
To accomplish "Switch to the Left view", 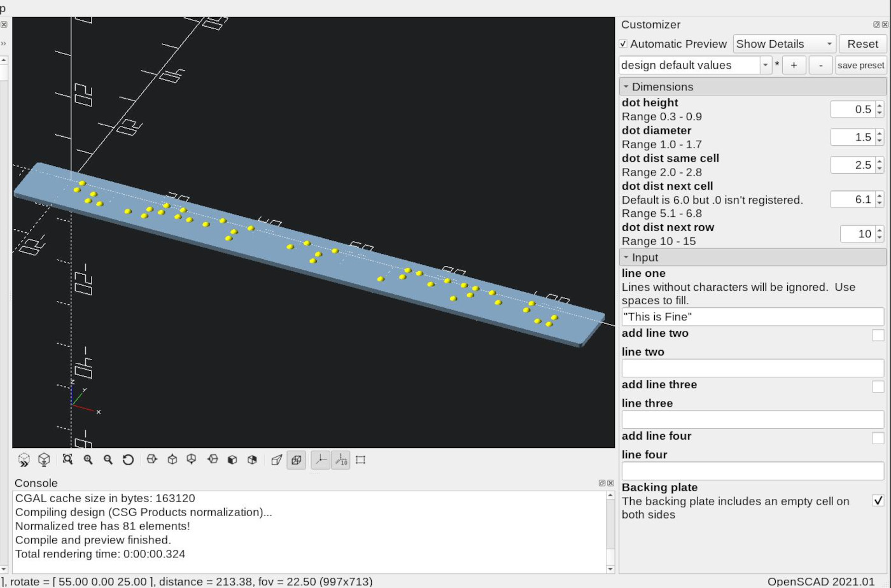I will (x=213, y=459).
